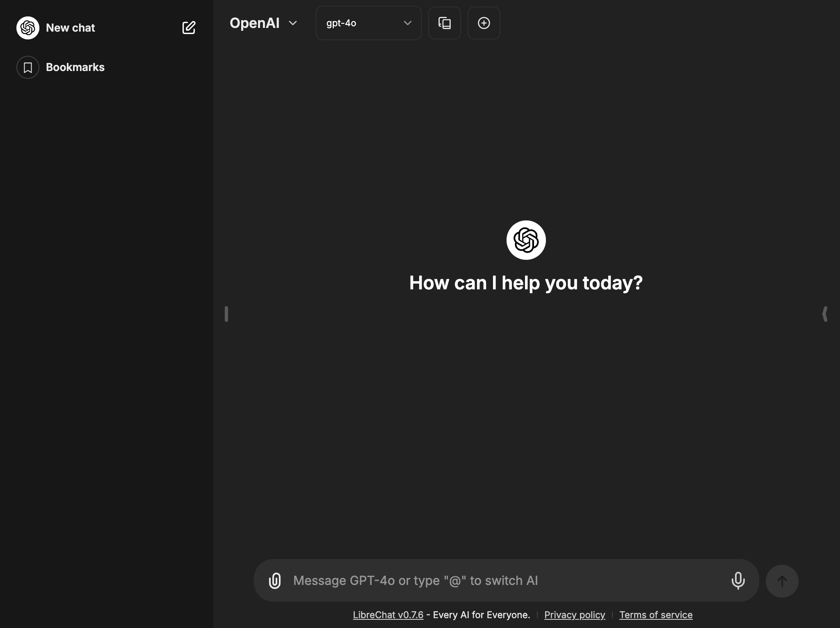Open the Bookmarks sidebar item
Image resolution: width=840 pixels, height=628 pixels.
(75, 67)
